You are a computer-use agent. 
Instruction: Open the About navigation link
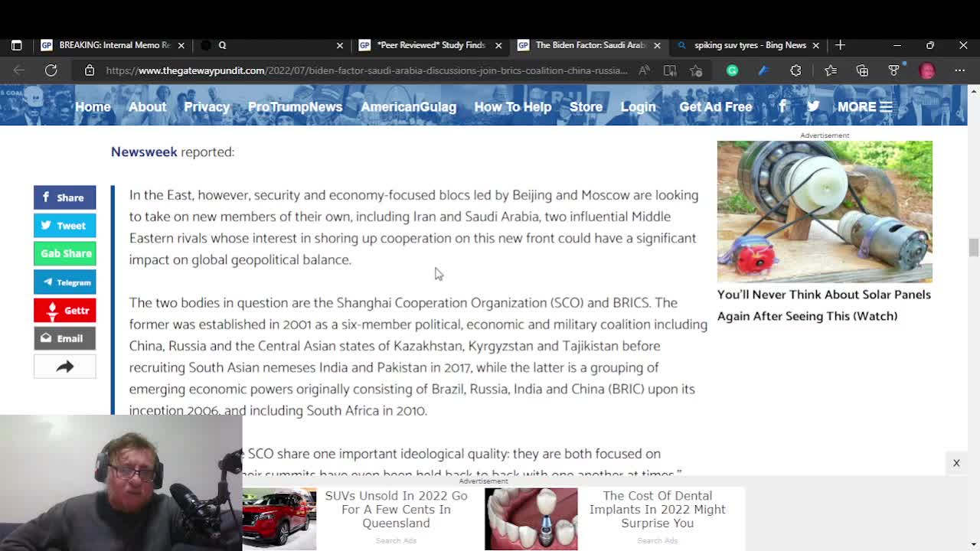pyautogui.click(x=147, y=106)
